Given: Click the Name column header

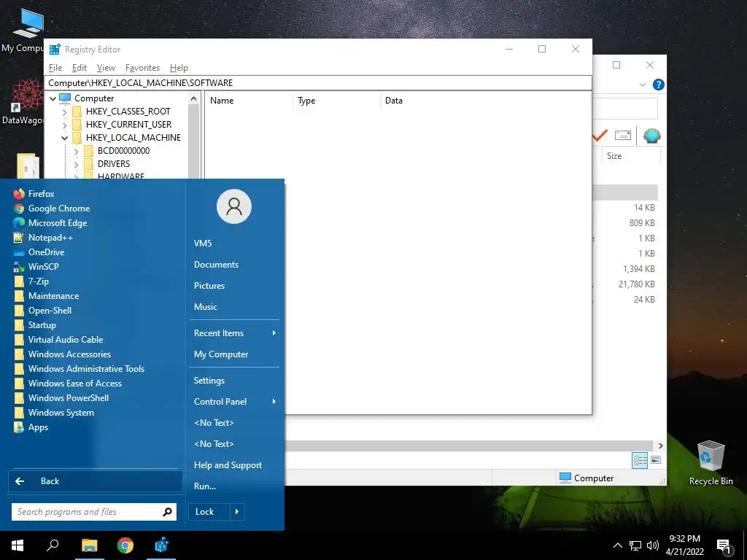Looking at the screenshot, I should 249,101.
